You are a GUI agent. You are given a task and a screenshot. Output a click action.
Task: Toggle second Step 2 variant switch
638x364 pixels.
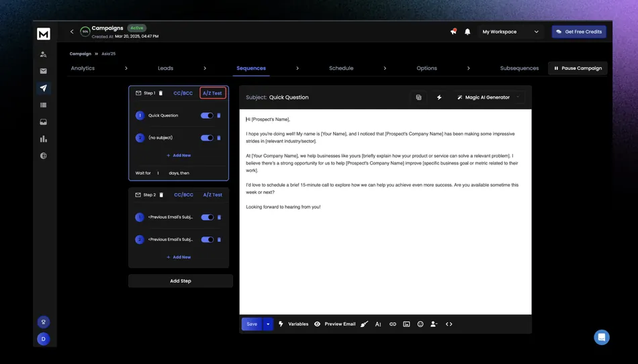208,240
